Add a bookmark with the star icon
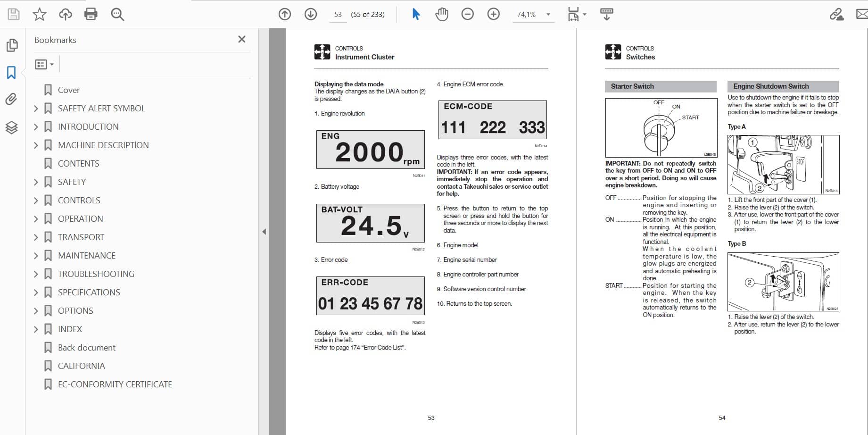The image size is (868, 435). [40, 14]
